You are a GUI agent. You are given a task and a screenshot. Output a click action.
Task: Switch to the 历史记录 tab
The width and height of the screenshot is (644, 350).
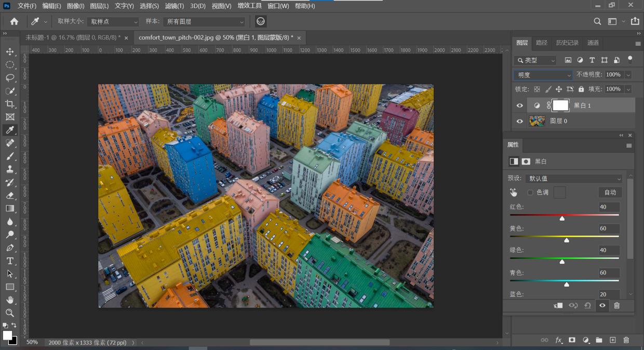tap(567, 43)
